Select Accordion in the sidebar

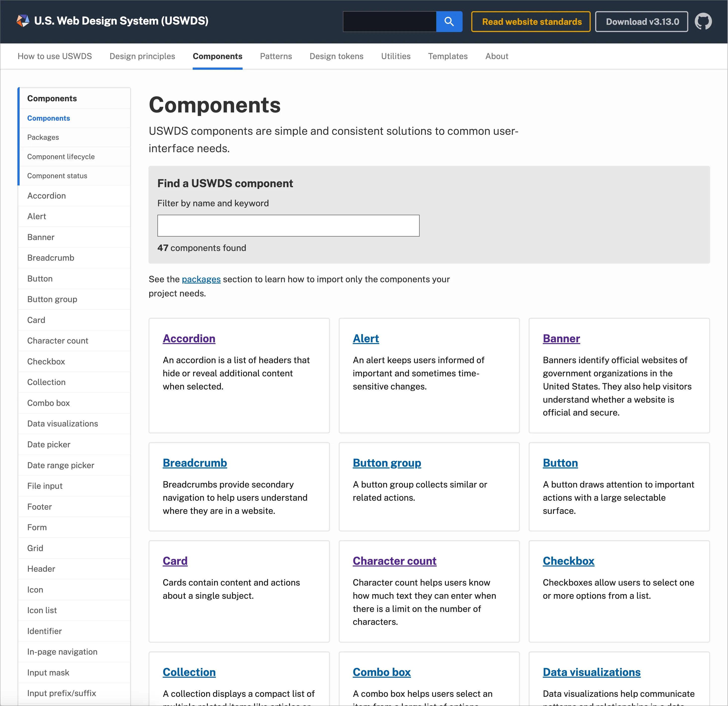[75, 196]
